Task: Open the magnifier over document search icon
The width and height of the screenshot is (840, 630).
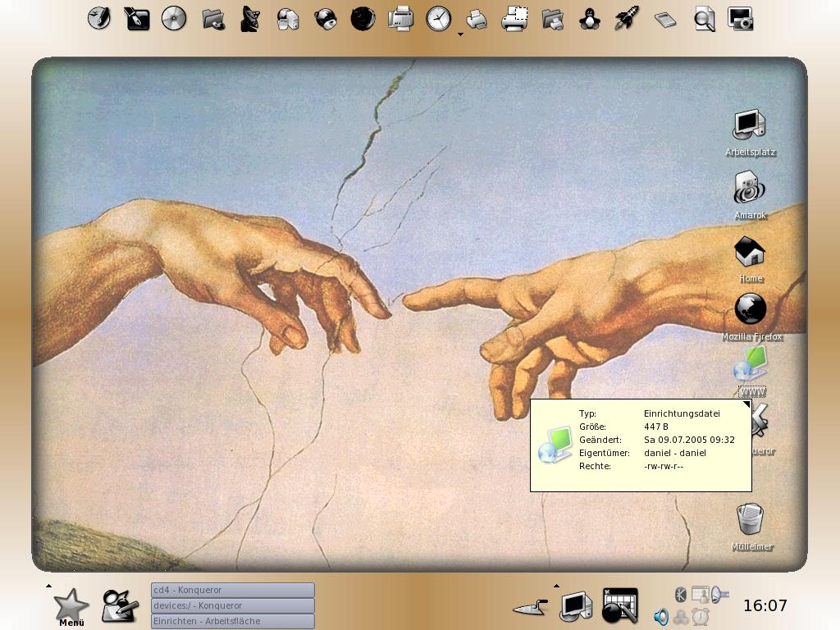Action: tap(704, 20)
